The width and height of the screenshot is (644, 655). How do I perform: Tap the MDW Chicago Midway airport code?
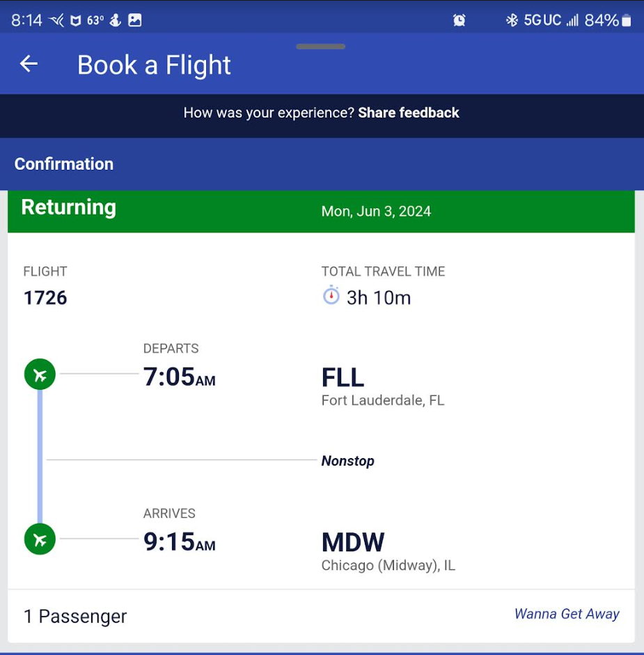click(x=353, y=542)
